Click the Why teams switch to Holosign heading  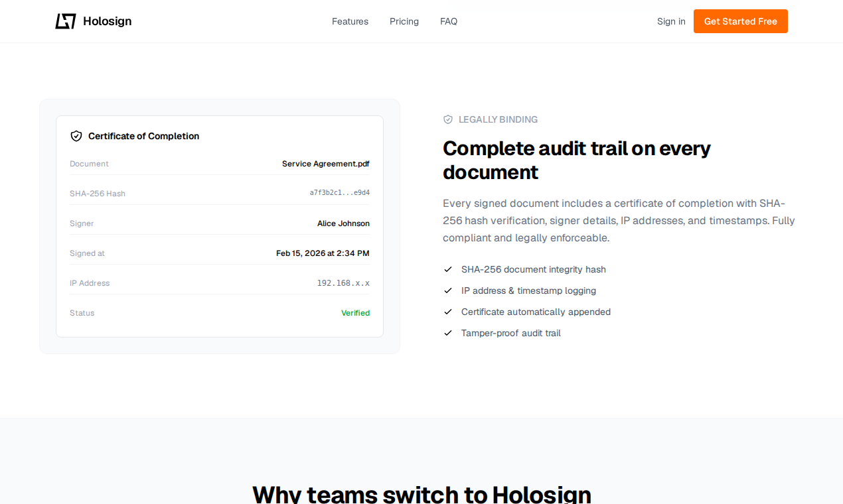coord(421,495)
